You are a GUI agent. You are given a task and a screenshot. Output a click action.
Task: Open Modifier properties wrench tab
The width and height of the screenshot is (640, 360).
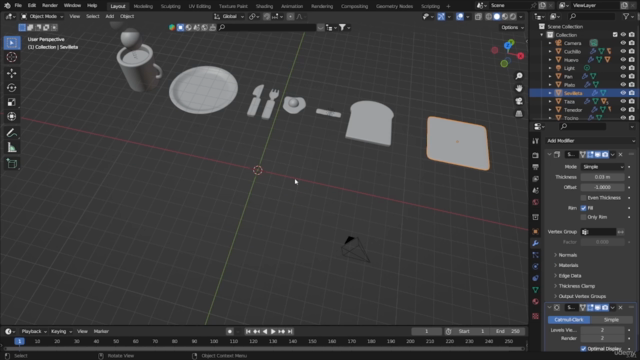536,243
